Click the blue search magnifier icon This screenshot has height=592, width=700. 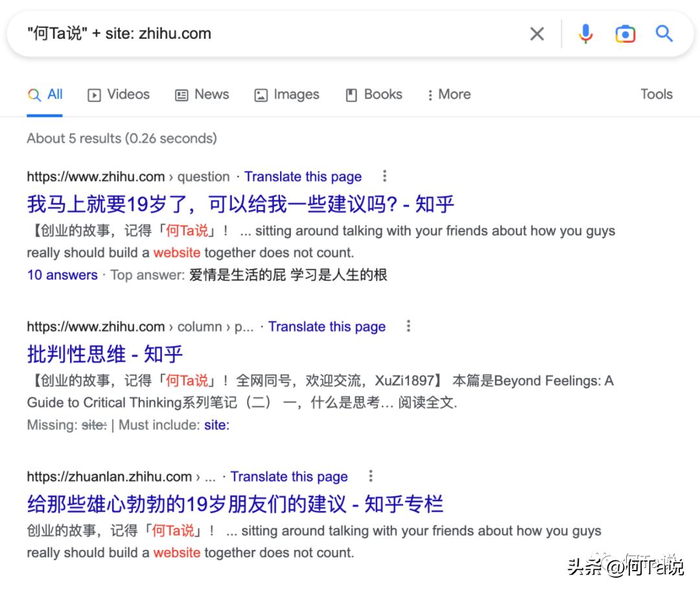pyautogui.click(x=664, y=34)
